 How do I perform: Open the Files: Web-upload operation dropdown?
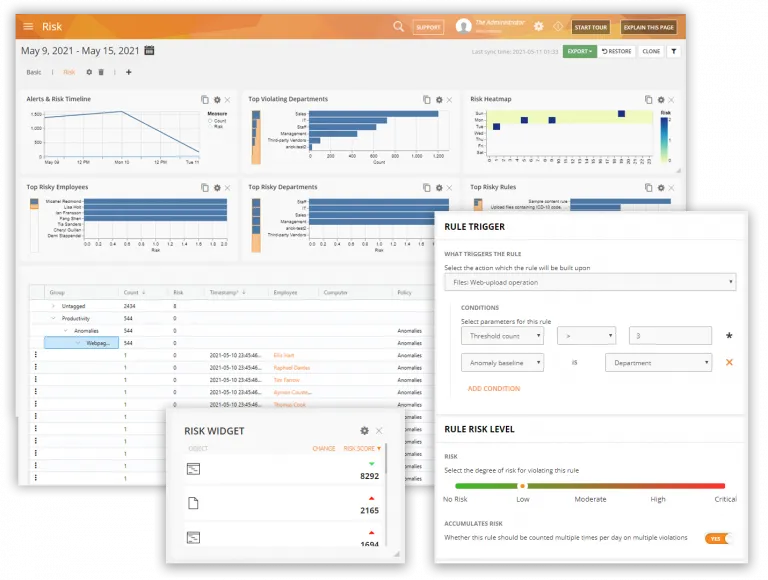tap(590, 282)
